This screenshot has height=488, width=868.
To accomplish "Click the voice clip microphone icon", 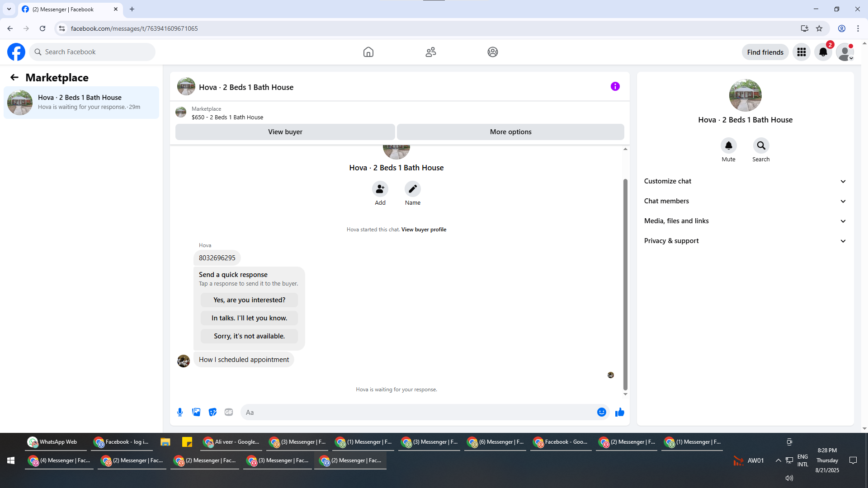I will 180,412.
